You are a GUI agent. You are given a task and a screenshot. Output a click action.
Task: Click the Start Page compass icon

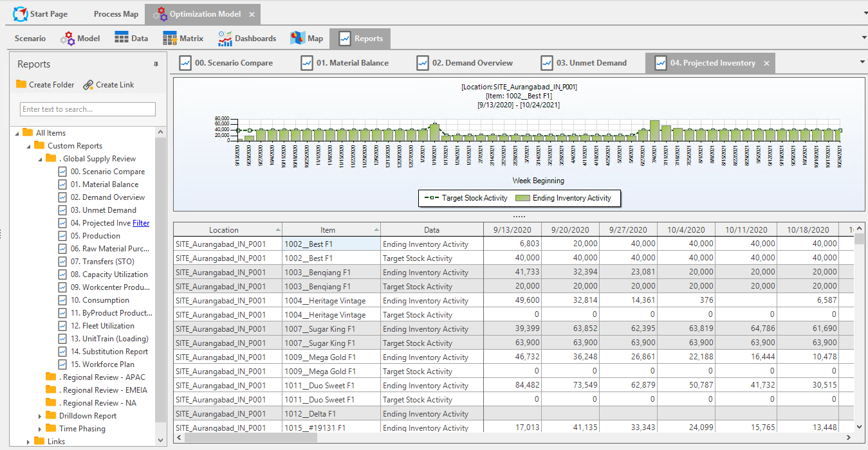click(x=21, y=14)
